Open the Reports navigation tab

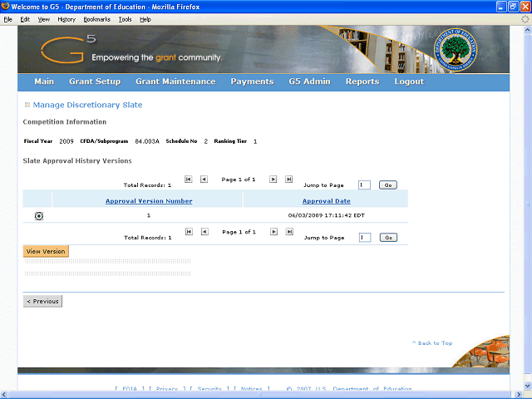(362, 81)
